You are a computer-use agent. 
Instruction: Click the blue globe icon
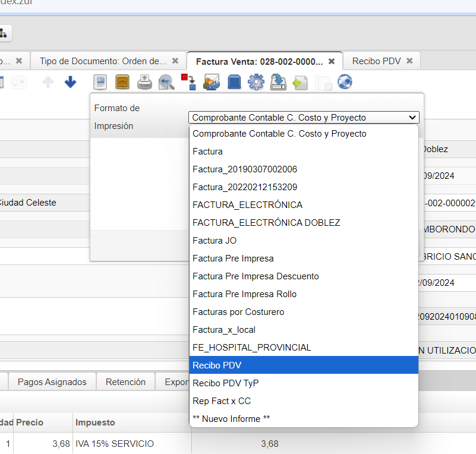[345, 83]
